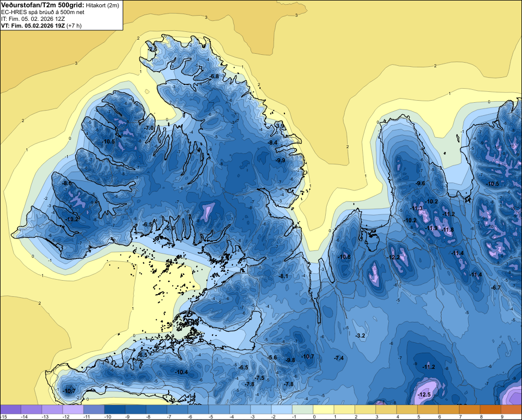Viewport: 522px width, 420px height.
Task: Click the "-10.8" temperature label
Action: point(344,257)
